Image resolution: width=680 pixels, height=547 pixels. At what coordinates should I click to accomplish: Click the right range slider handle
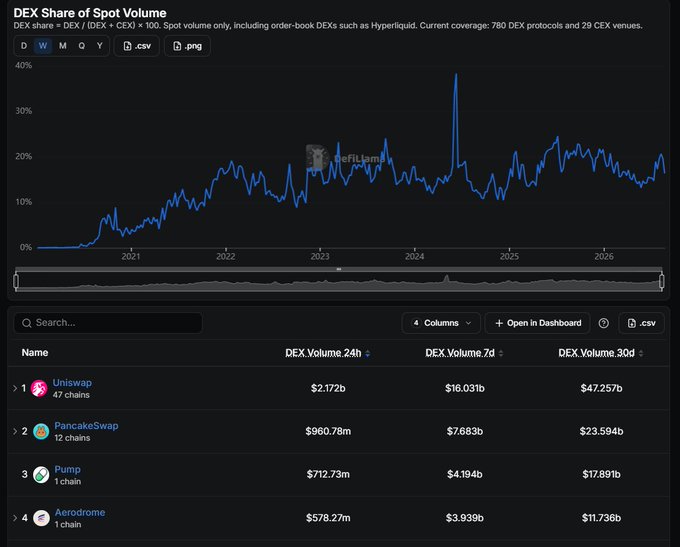pos(662,281)
